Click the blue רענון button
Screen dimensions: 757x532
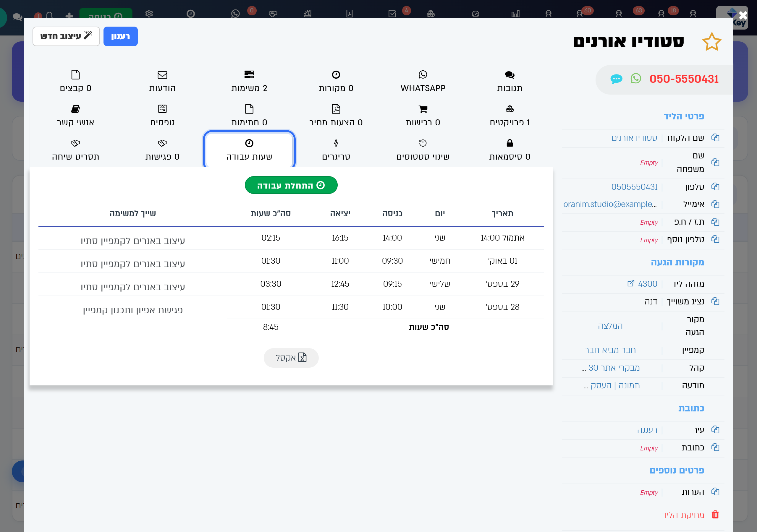pyautogui.click(x=120, y=36)
